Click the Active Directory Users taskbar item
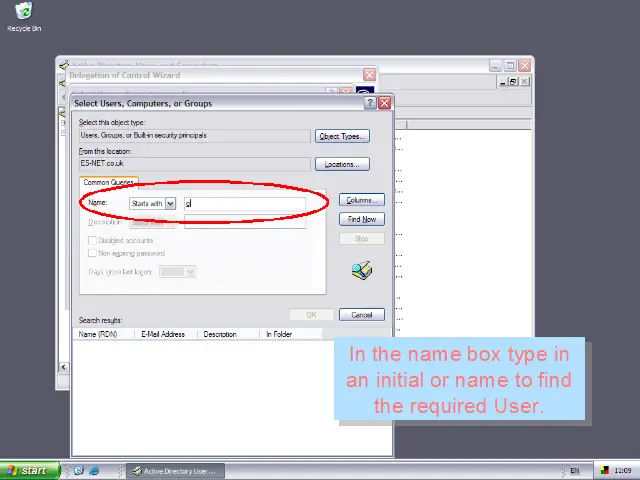 tap(176, 470)
